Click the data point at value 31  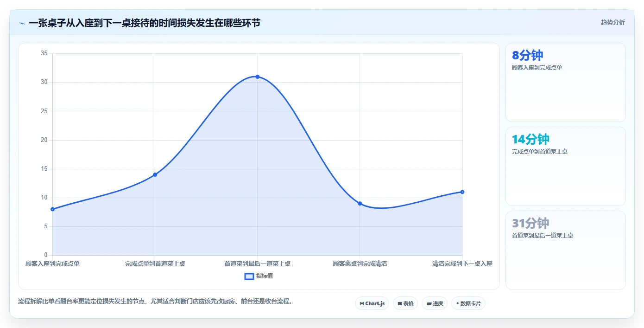[x=257, y=77]
